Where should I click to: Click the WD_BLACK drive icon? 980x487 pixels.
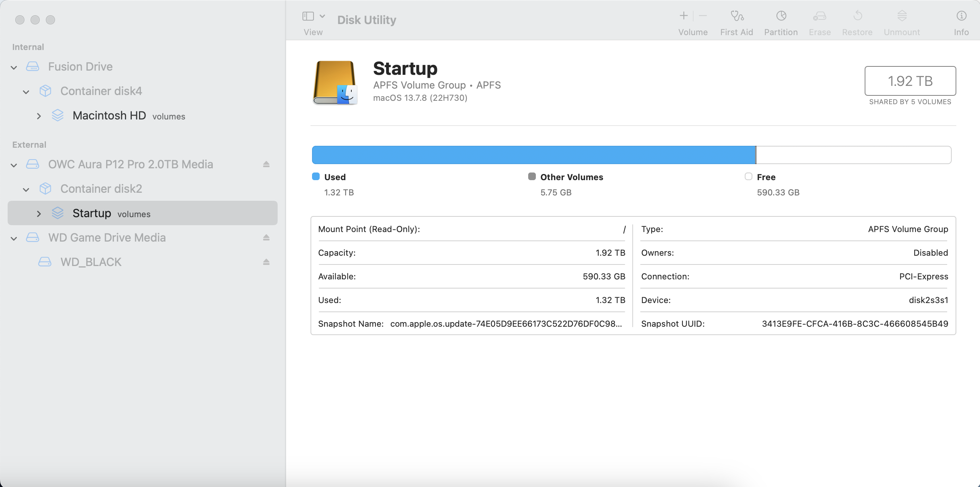(45, 262)
